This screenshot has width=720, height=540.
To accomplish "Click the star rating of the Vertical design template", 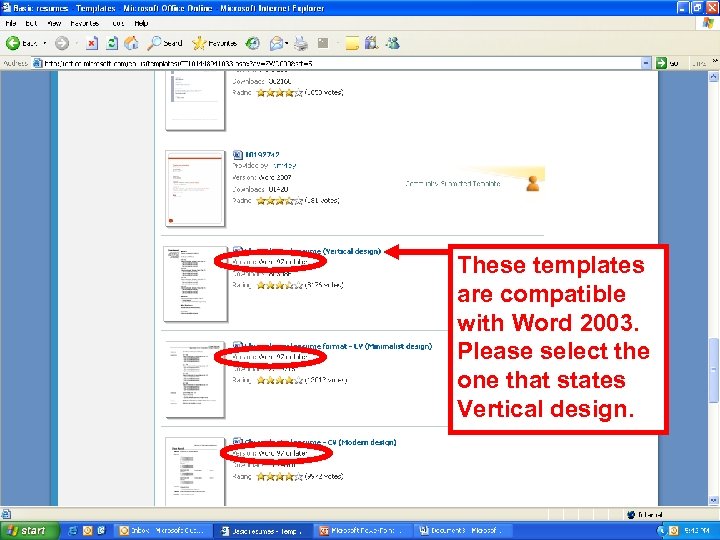I will pos(280,285).
